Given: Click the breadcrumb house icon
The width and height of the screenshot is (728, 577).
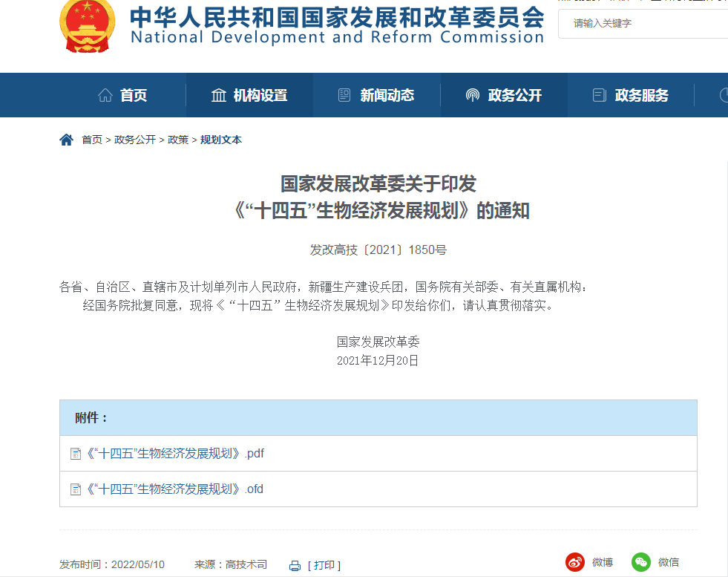Looking at the screenshot, I should [67, 140].
